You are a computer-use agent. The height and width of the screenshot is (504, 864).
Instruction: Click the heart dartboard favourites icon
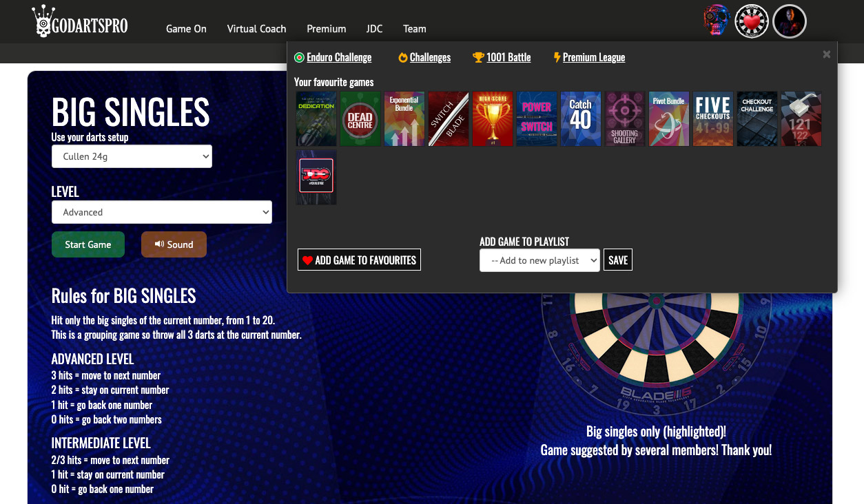(x=752, y=21)
